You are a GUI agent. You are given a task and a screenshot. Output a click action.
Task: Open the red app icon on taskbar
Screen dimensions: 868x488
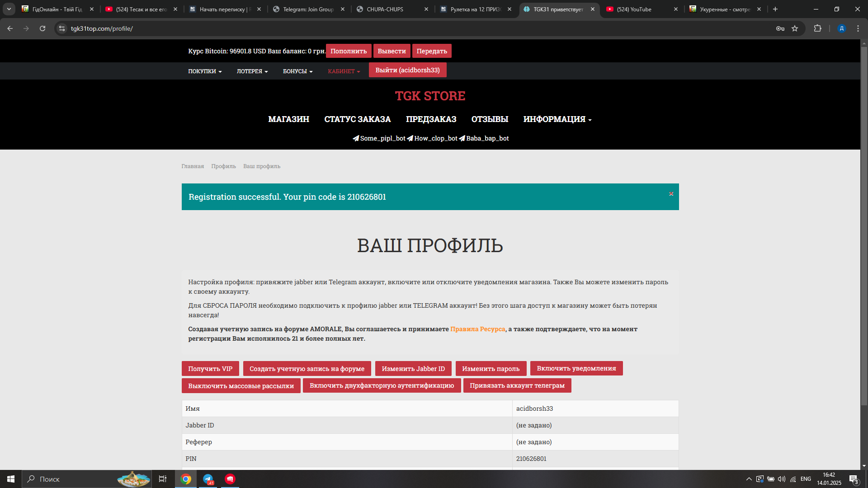(x=230, y=479)
